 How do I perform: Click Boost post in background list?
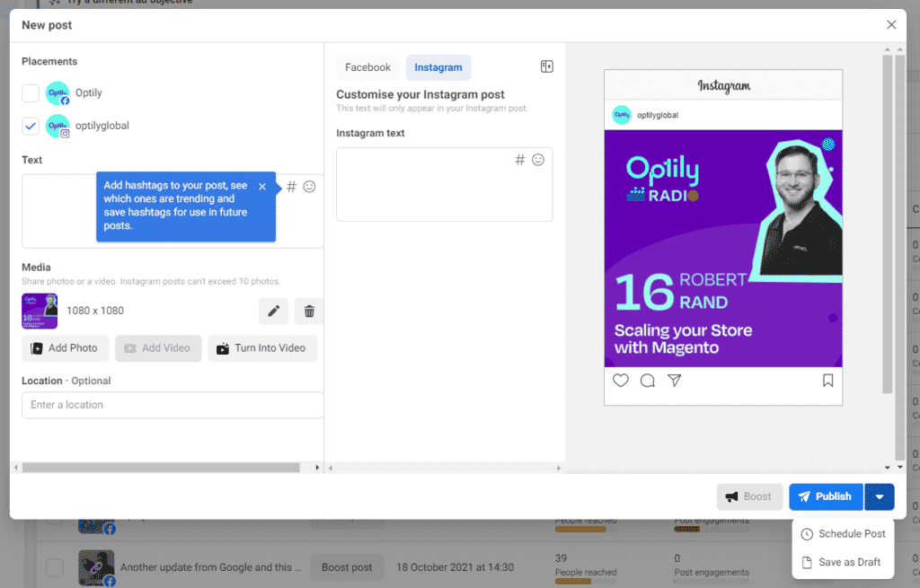(x=347, y=567)
